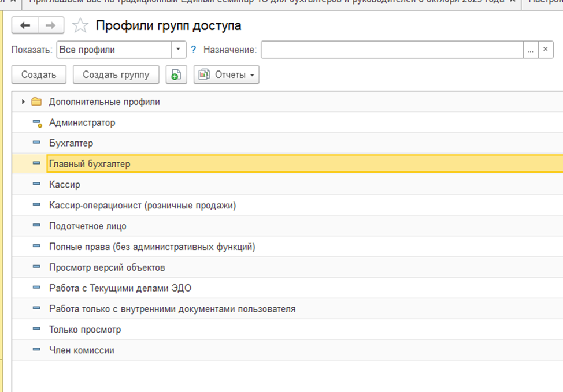Click into the Назначение input field

(392, 50)
